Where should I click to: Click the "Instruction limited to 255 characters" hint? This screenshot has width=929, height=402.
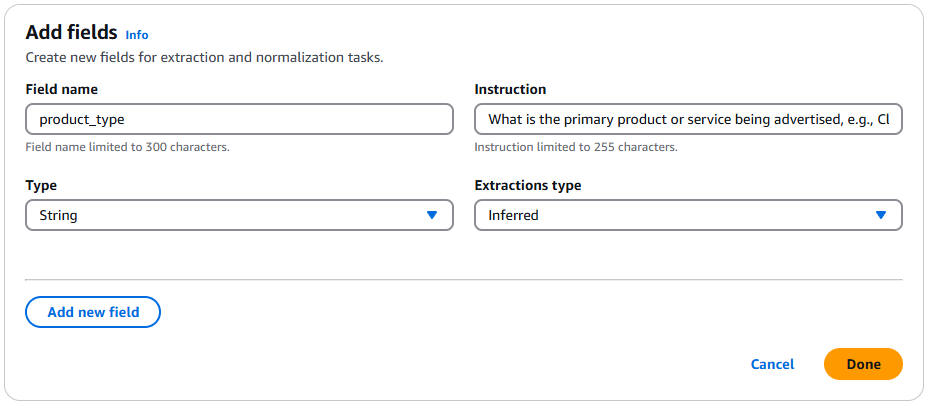point(576,147)
